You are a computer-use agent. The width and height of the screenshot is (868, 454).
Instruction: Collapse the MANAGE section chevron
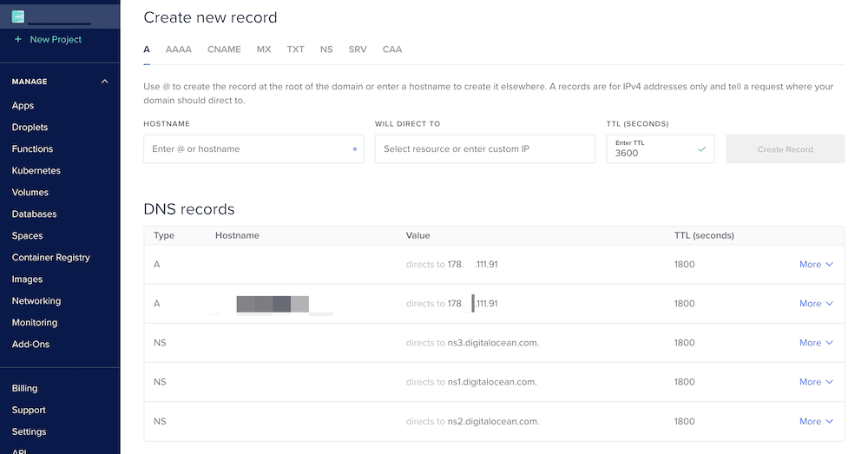click(105, 82)
